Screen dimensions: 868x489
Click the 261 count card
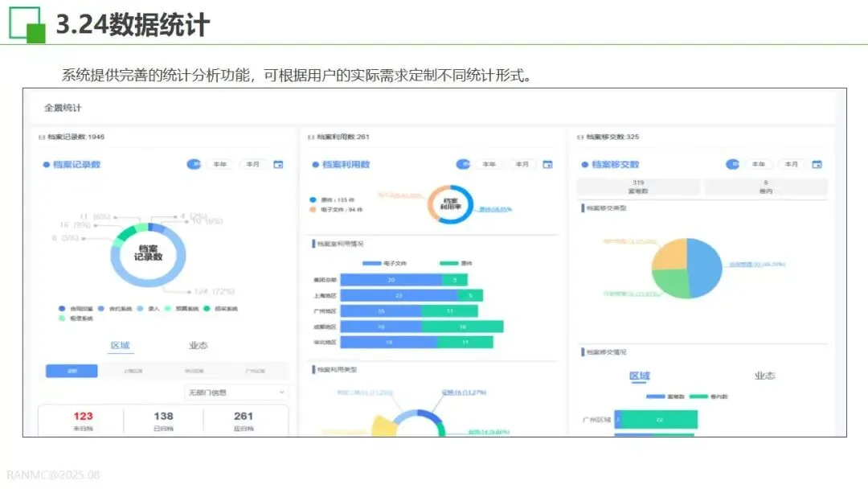pyautogui.click(x=244, y=421)
